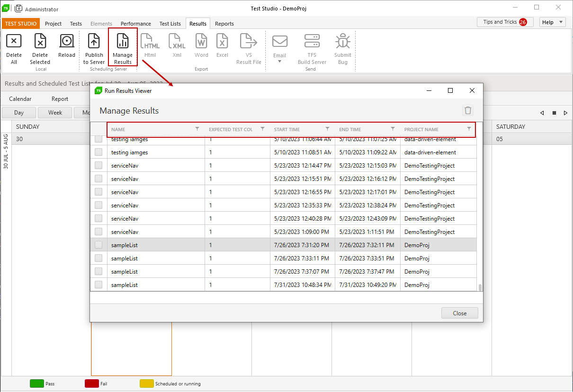
Task: Click the green Pass legend swatch
Action: tap(37, 383)
